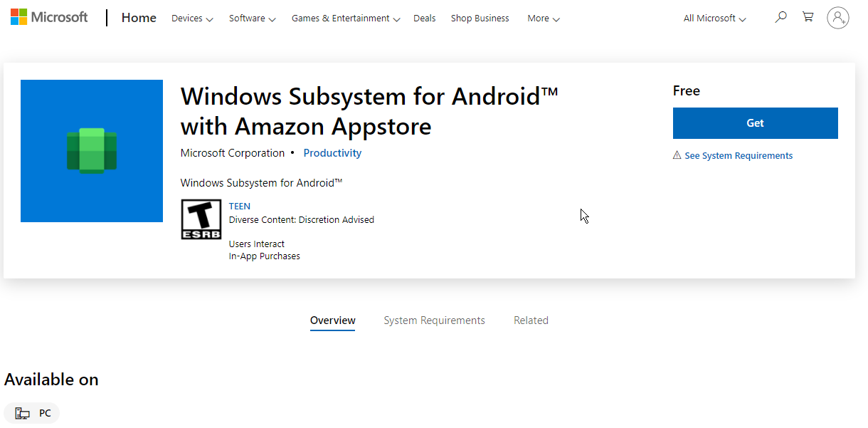Click the app title heading
Viewport: 868px width, 428px height.
point(369,111)
